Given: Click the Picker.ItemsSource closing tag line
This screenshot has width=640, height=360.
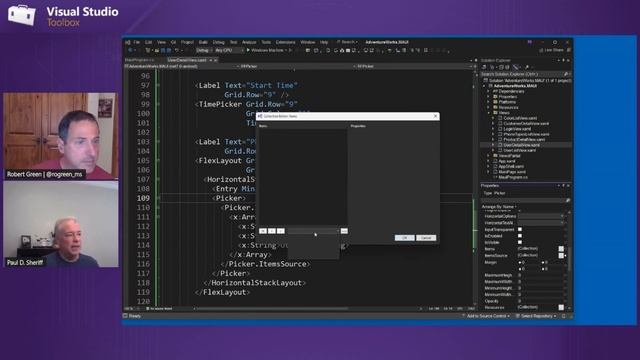Looking at the screenshot, I should 265,264.
